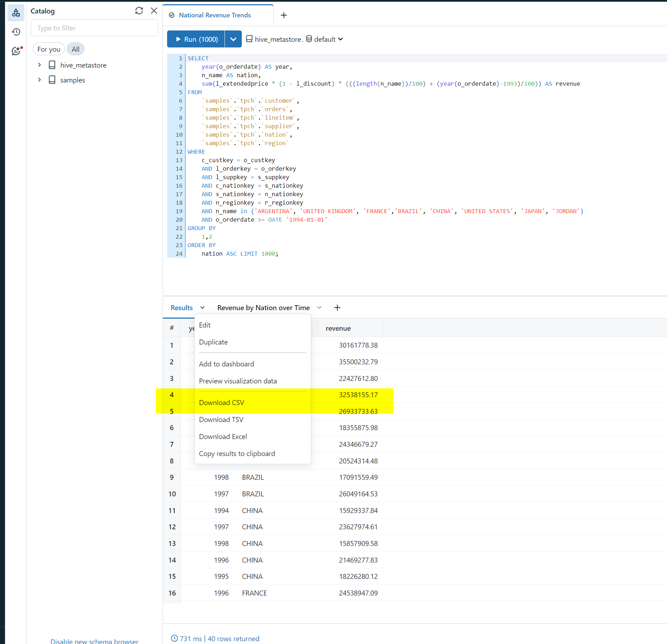
Task: Choose Download TSV
Action: tap(253, 420)
